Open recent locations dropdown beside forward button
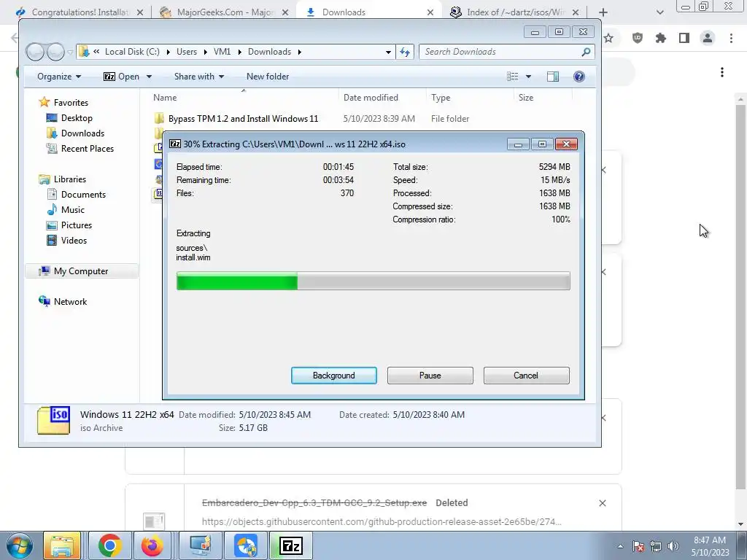This screenshot has height=560, width=747. tap(70, 52)
